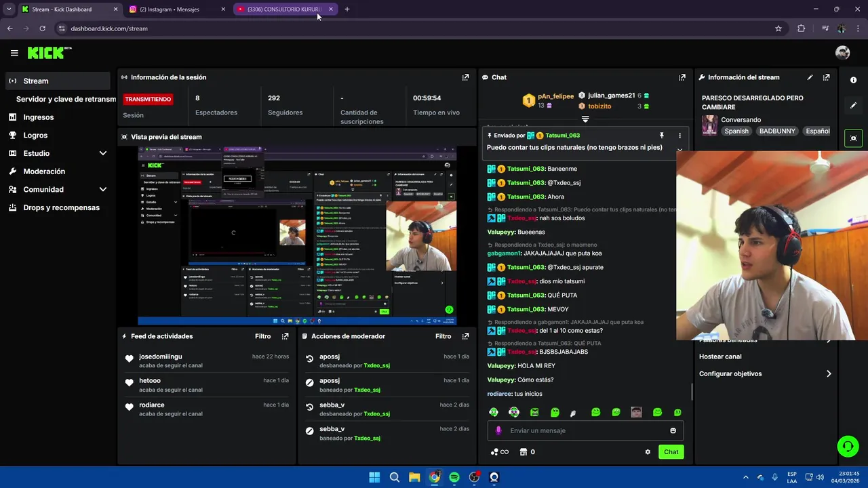Open Chrome tab search dropdown
Viewport: 868px width, 488px height.
[x=9, y=9]
